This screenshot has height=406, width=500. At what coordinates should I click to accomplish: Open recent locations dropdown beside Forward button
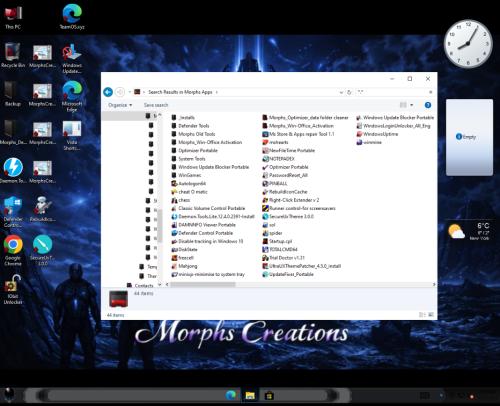130,92
